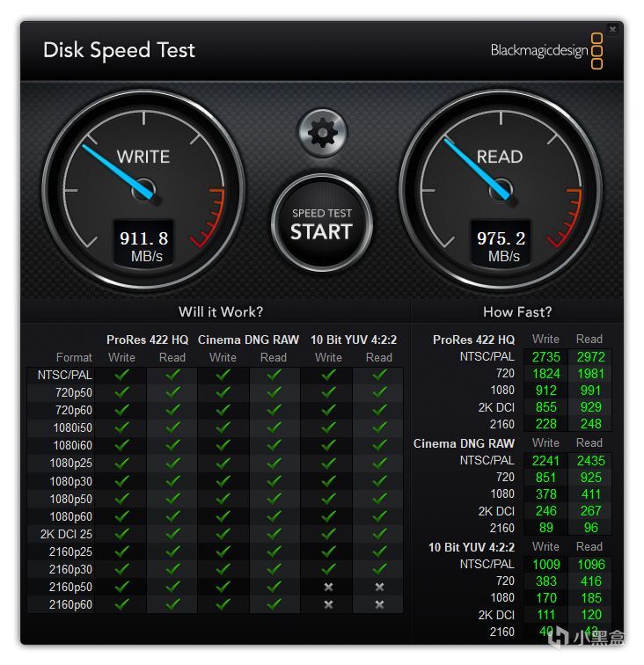Open settings with the gear icon
Viewport: 644px width, 665px height.
click(322, 133)
